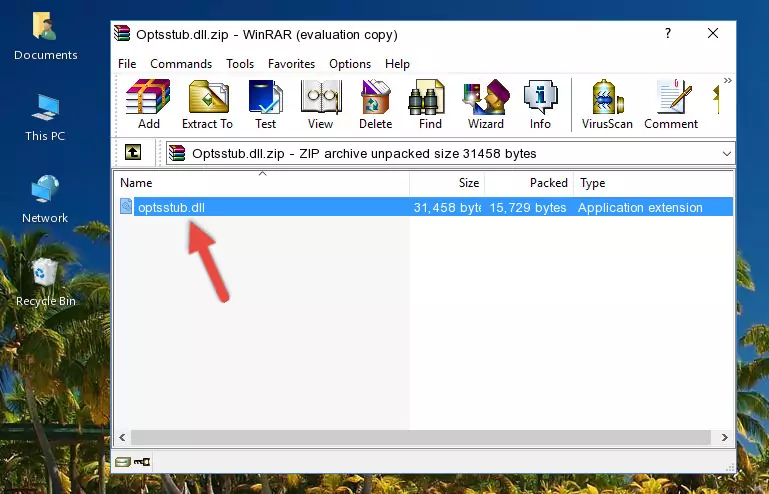Run the Test archive tool
The width and height of the screenshot is (769, 494).
(265, 104)
